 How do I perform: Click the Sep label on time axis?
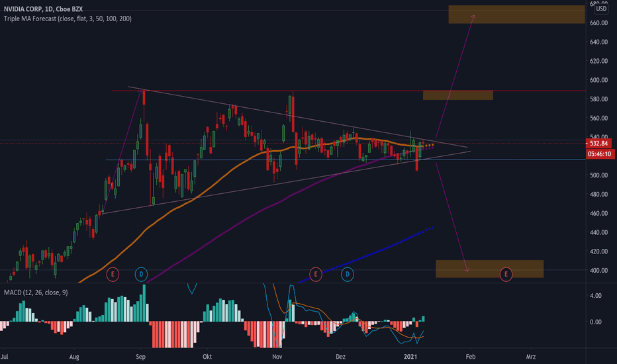coord(140,357)
